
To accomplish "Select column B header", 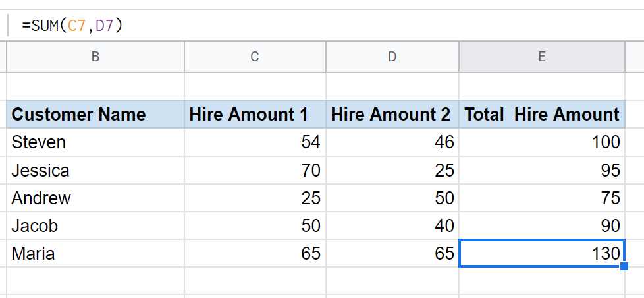I will coord(95,57).
